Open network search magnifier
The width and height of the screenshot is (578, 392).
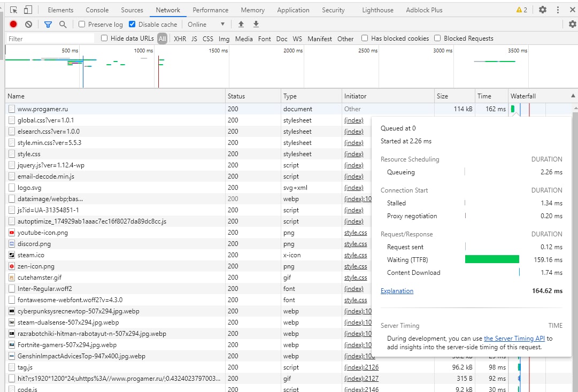63,24
